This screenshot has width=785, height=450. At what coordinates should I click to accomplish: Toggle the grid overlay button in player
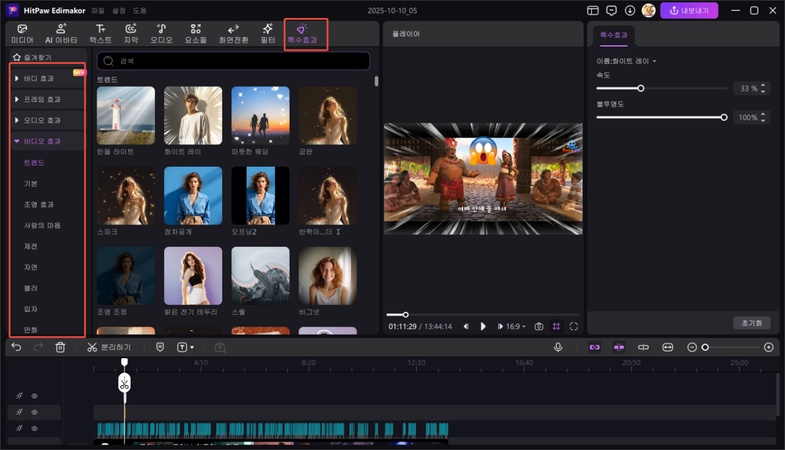click(556, 326)
